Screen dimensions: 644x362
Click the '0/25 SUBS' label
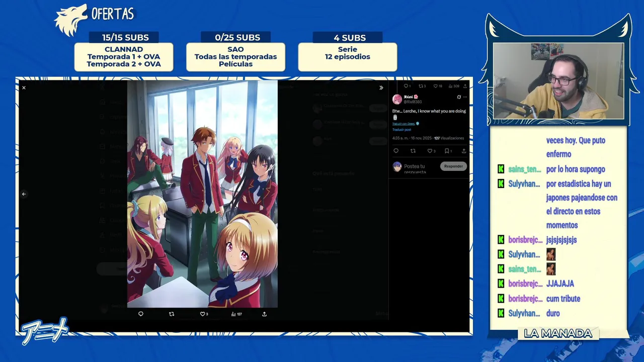pyautogui.click(x=237, y=38)
